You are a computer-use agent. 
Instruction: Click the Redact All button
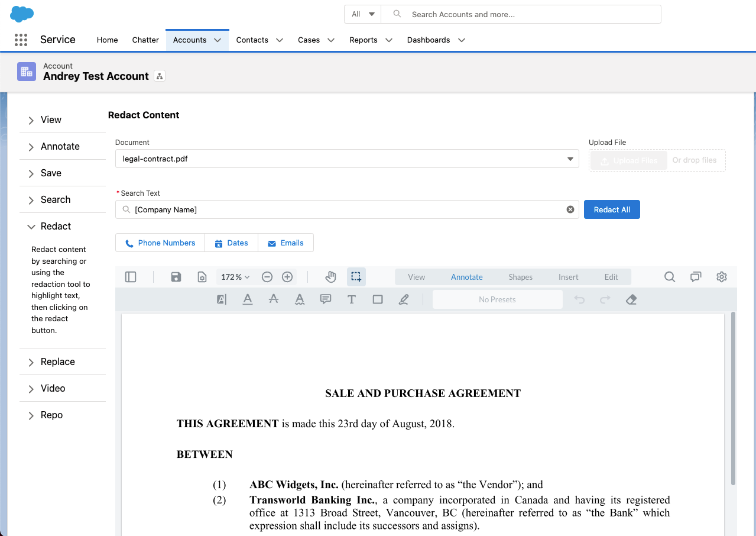[612, 209]
